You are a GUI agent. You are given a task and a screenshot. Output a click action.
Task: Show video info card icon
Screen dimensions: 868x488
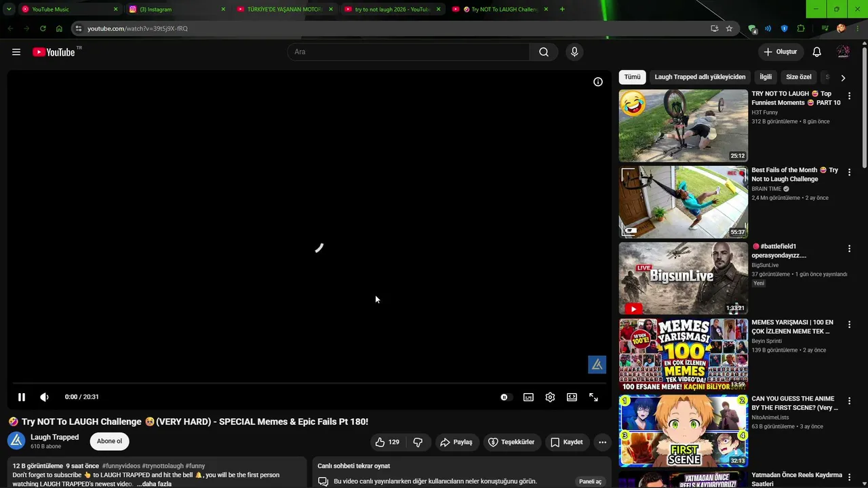pyautogui.click(x=598, y=82)
